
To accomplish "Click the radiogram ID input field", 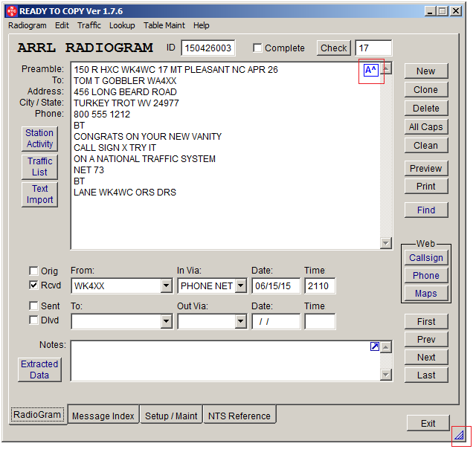I will point(208,48).
